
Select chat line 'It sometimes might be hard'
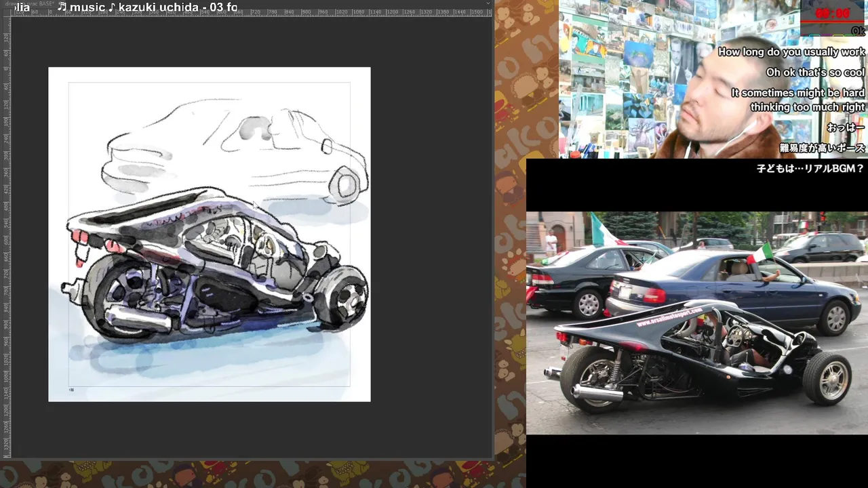(797, 93)
